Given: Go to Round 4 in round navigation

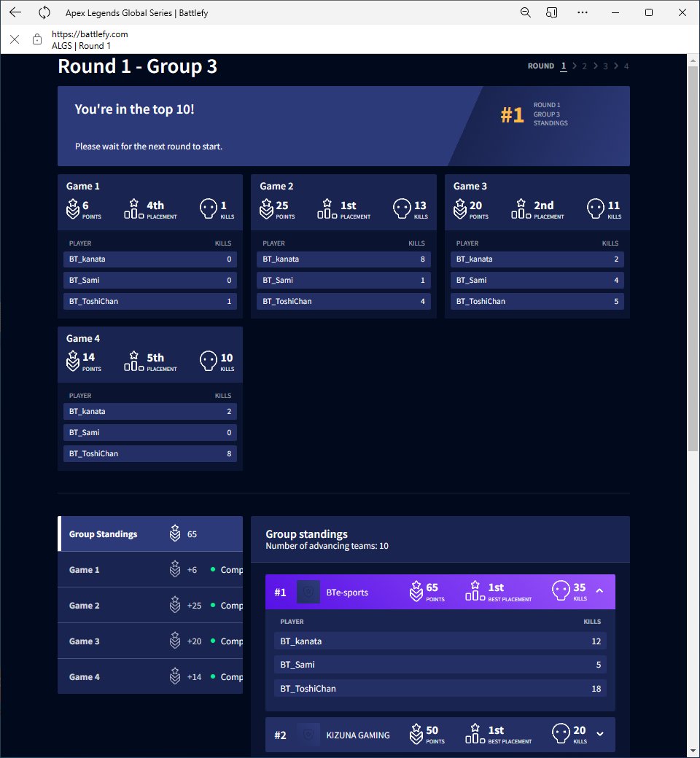Looking at the screenshot, I should coord(626,66).
